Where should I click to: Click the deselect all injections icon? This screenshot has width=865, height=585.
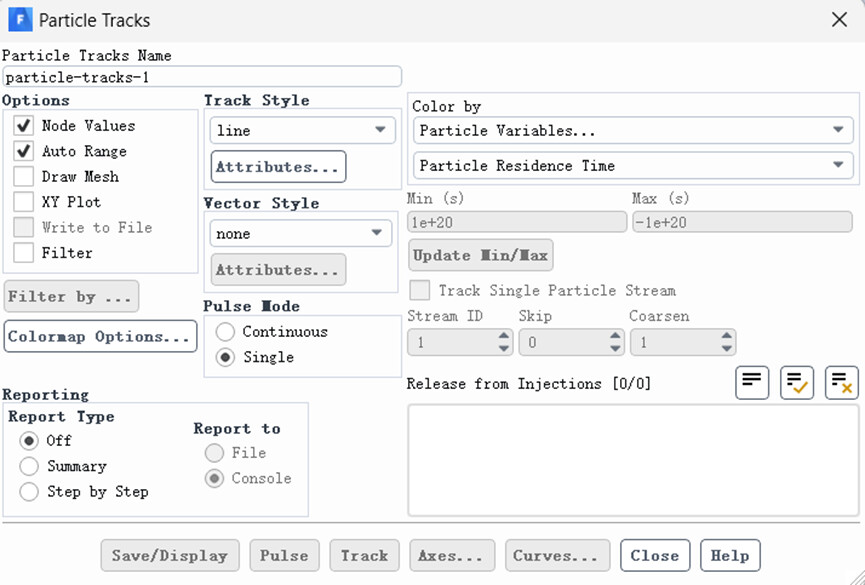pos(842,383)
